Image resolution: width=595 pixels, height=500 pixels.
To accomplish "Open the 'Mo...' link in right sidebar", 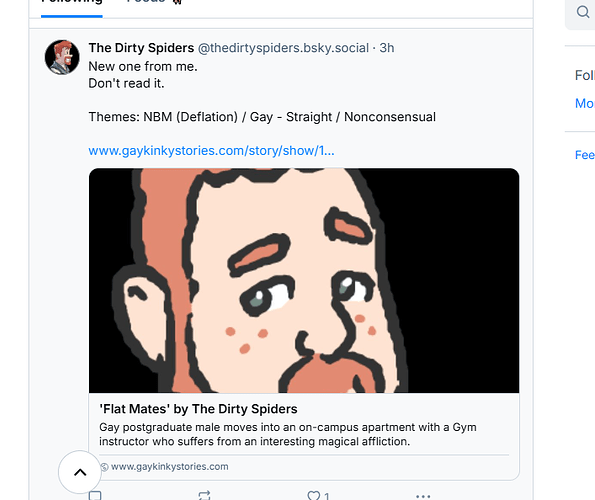I will click(585, 103).
